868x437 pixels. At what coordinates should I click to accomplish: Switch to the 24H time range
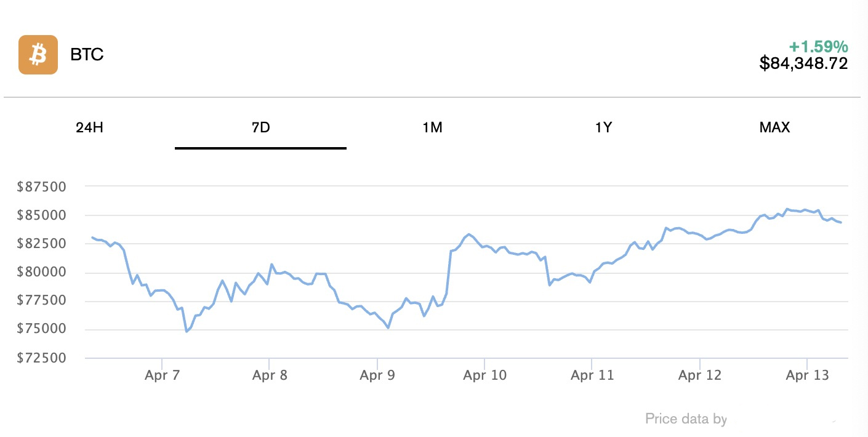pyautogui.click(x=89, y=128)
